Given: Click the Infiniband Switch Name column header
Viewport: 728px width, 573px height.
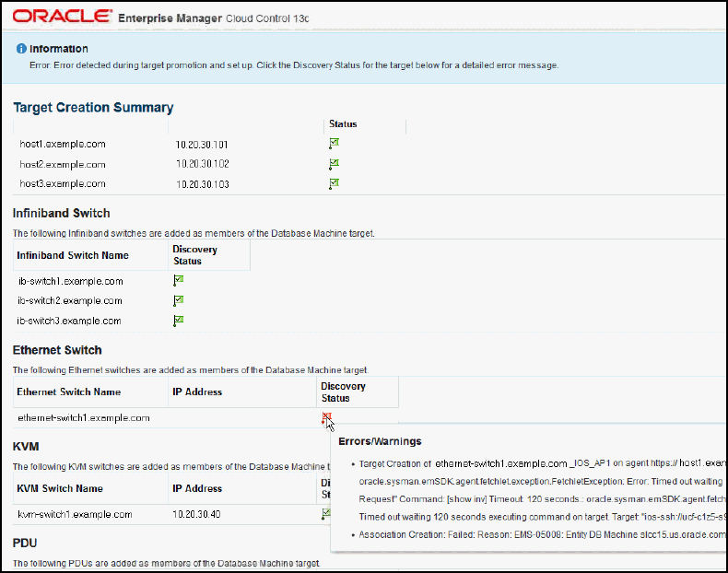Looking at the screenshot, I should pos(73,256).
